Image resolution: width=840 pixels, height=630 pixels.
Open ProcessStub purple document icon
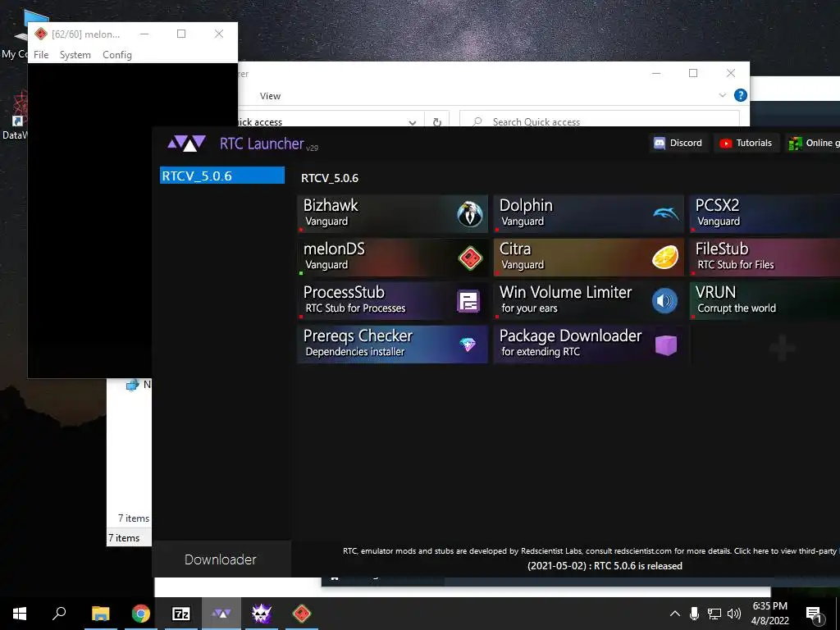(468, 301)
